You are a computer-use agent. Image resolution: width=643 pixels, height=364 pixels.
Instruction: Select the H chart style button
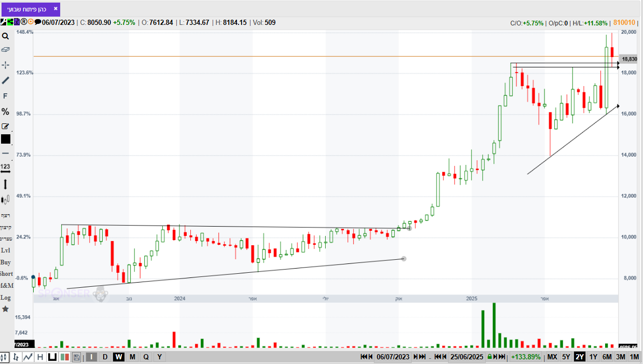pyautogui.click(x=40, y=357)
